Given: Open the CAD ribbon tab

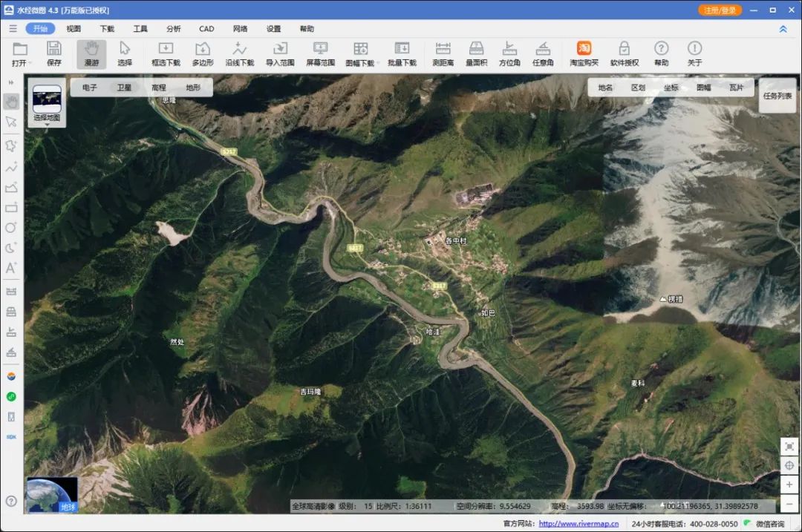Looking at the screenshot, I should click(206, 29).
